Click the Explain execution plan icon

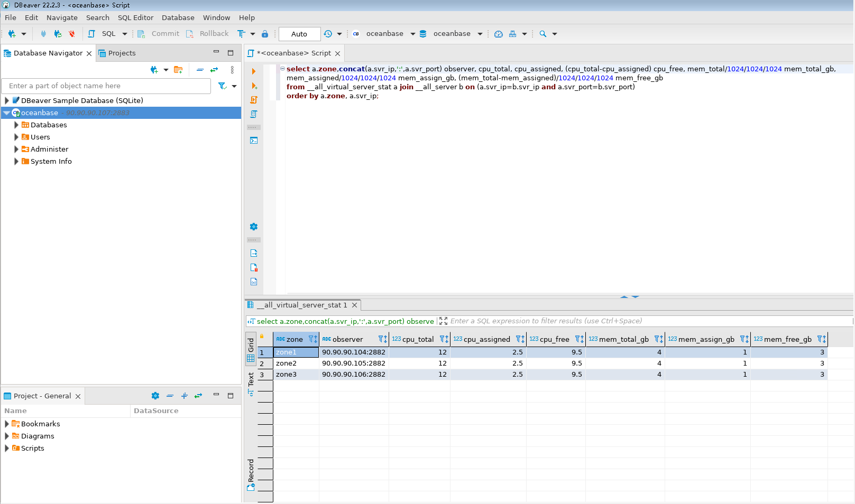254,114
